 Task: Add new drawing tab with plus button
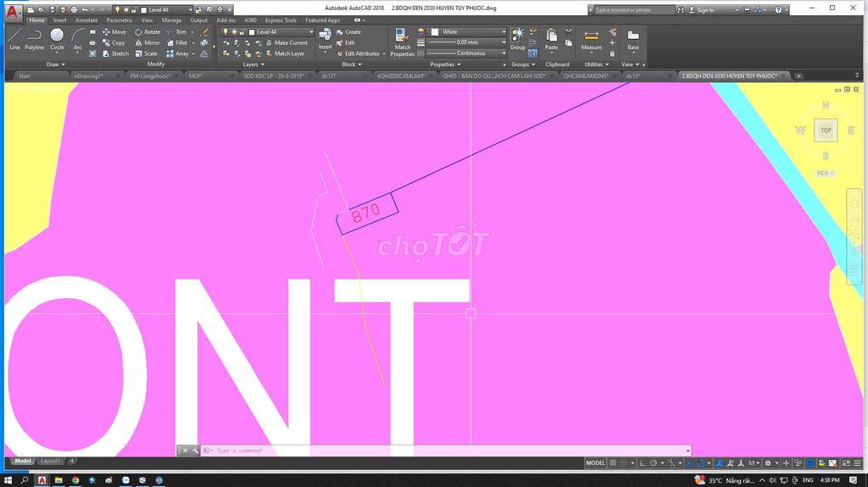(x=798, y=76)
